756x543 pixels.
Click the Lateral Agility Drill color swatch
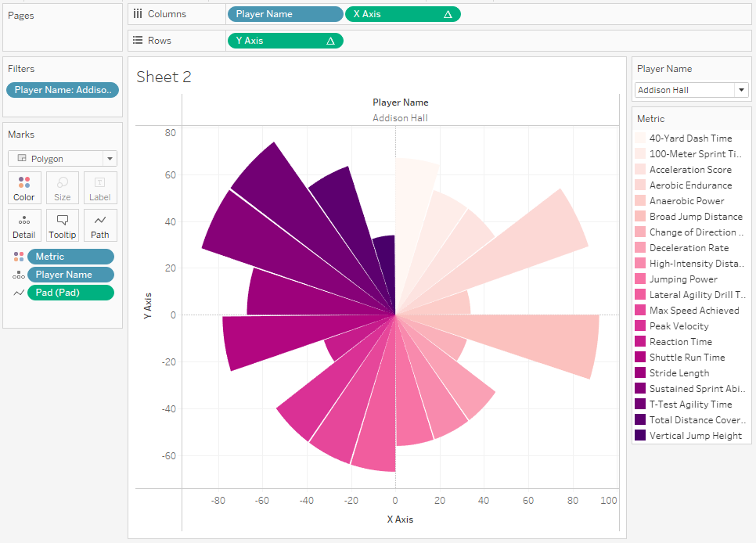point(640,295)
